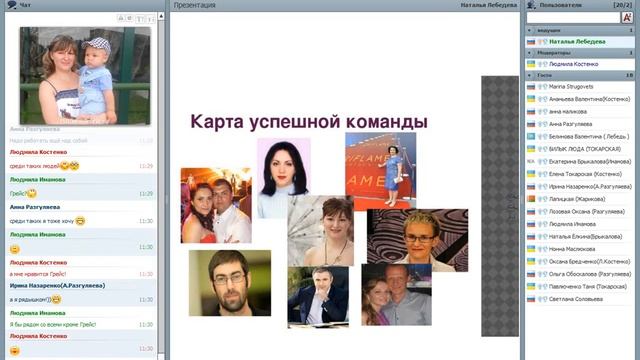Viewport: 640px width, 360px height.
Task: Click chat message 'а я рядышком!'
Action: (x=30, y=300)
